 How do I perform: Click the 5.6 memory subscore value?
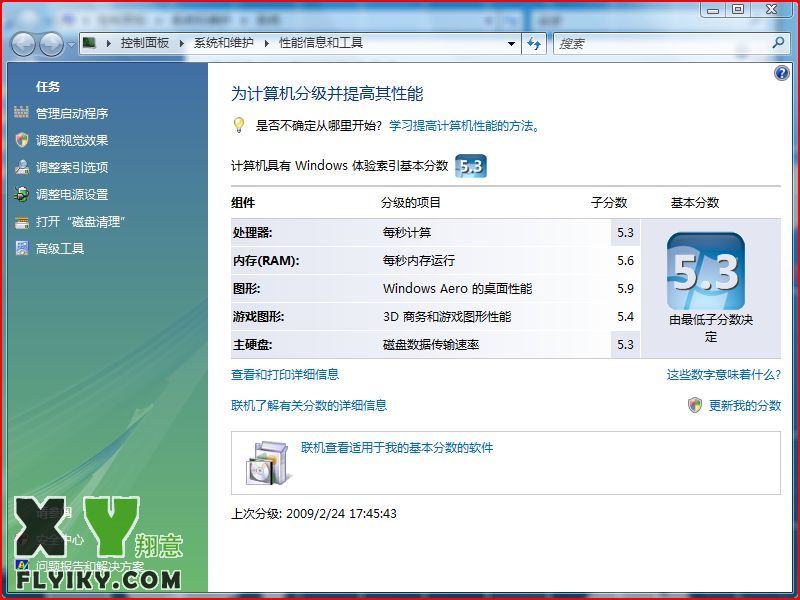(625, 261)
